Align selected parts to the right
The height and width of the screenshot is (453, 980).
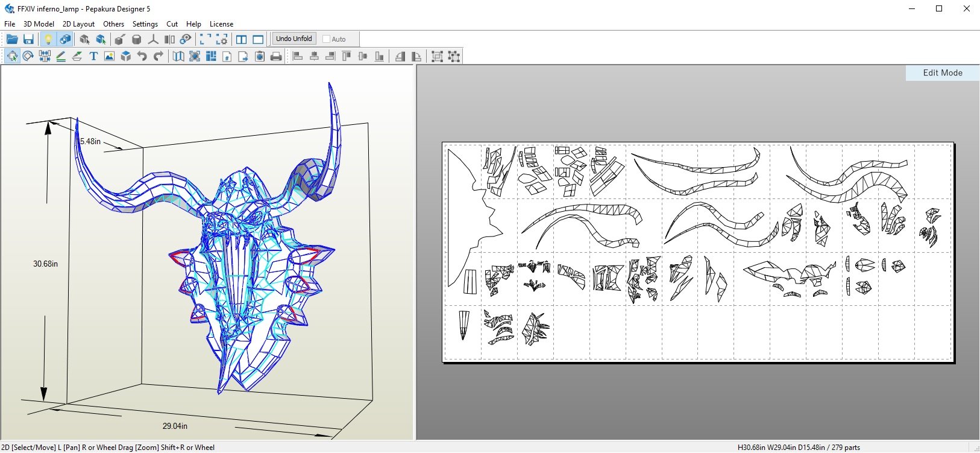coord(330,56)
